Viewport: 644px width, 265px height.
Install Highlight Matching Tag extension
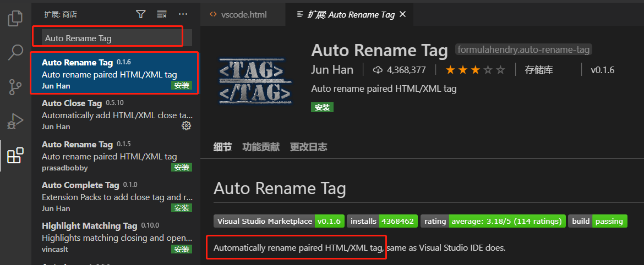click(182, 249)
